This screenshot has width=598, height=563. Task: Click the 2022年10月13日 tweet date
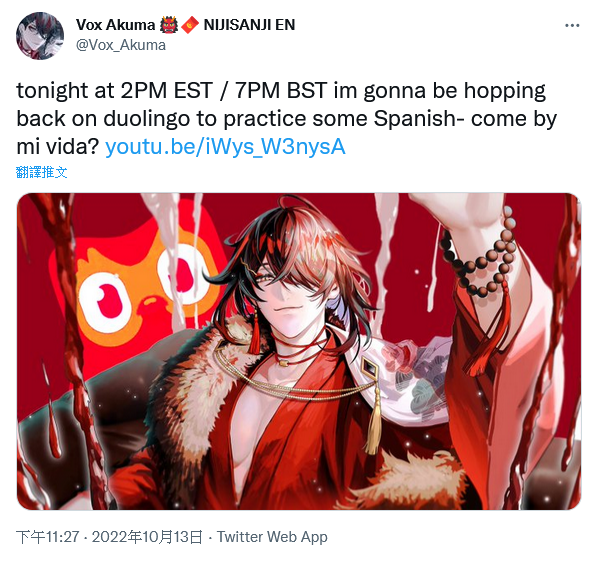(x=147, y=537)
